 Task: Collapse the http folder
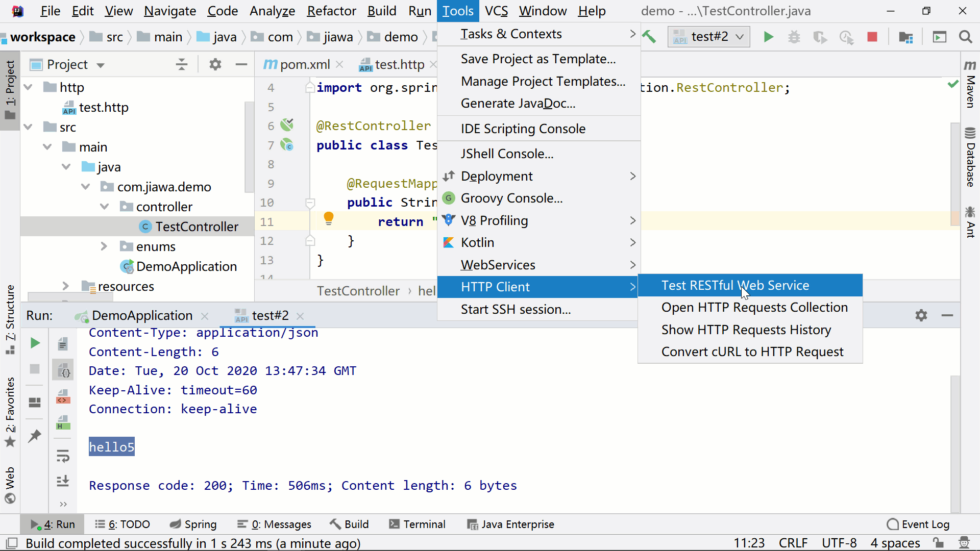tap(28, 87)
